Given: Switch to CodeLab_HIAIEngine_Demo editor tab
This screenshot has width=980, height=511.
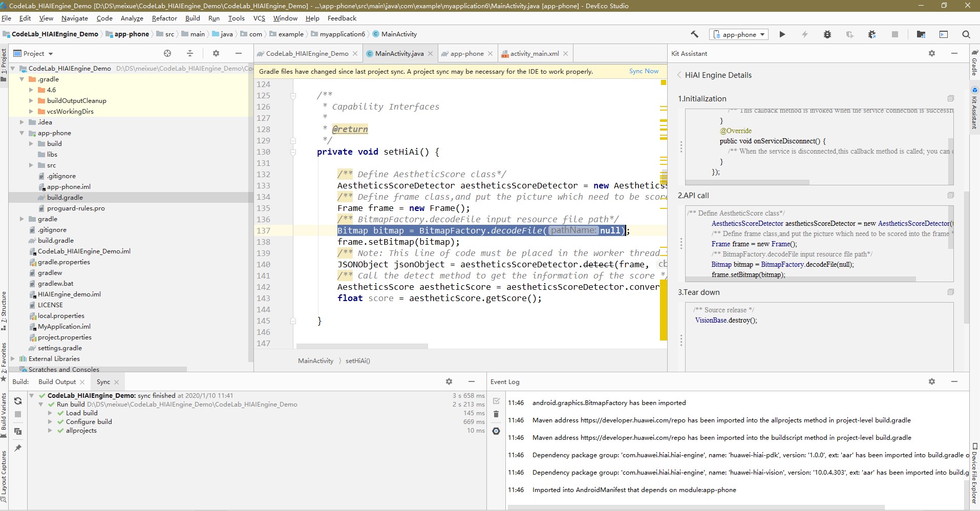Looking at the screenshot, I should click(307, 53).
